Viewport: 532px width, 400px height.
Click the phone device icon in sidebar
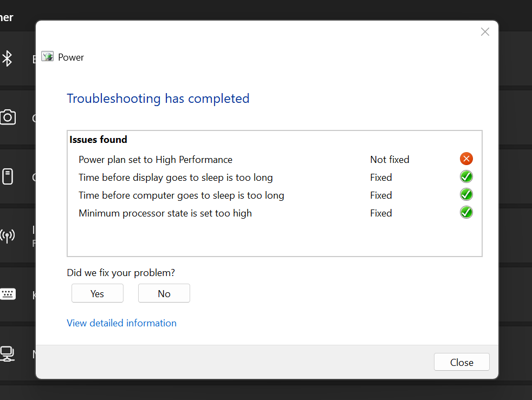[8, 176]
